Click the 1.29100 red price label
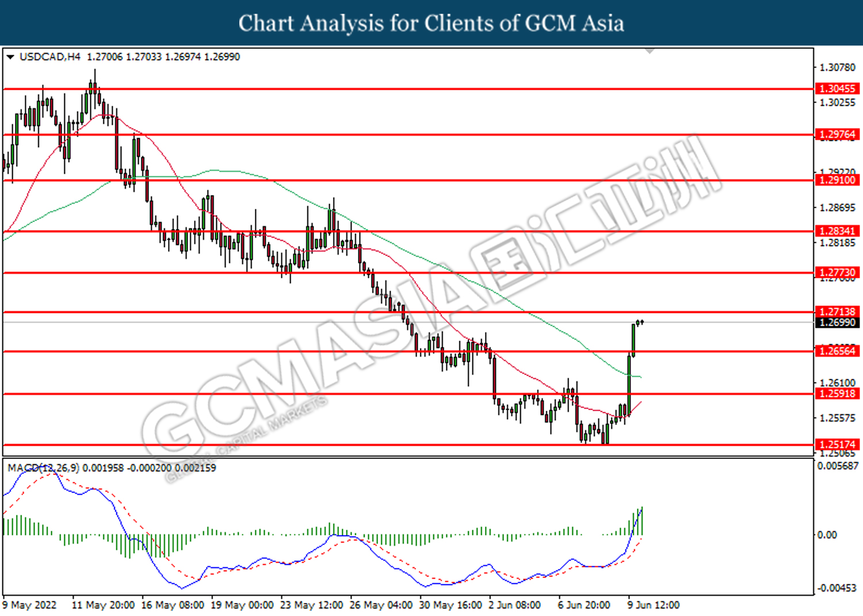The width and height of the screenshot is (863, 616). point(838,180)
